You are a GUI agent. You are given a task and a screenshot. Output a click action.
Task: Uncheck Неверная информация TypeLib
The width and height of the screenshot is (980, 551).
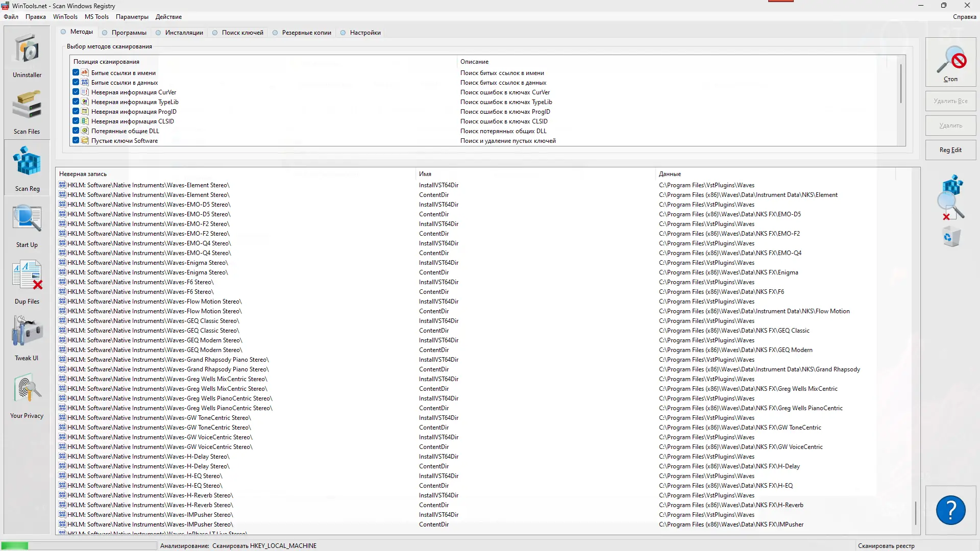(76, 102)
